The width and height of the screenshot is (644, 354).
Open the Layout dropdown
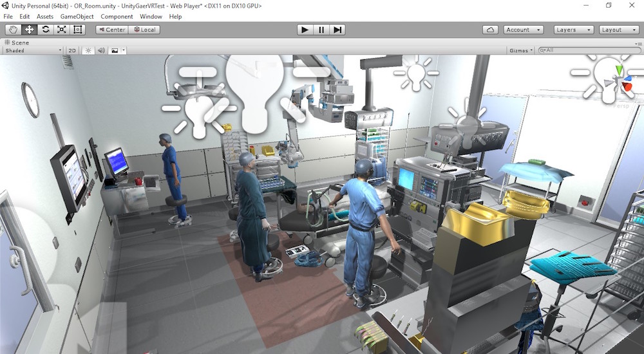[617, 30]
